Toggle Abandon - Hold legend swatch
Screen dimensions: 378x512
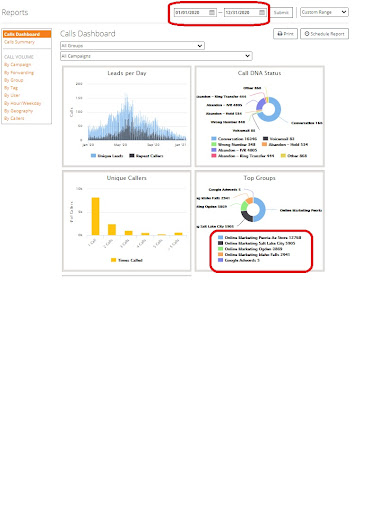(265, 144)
